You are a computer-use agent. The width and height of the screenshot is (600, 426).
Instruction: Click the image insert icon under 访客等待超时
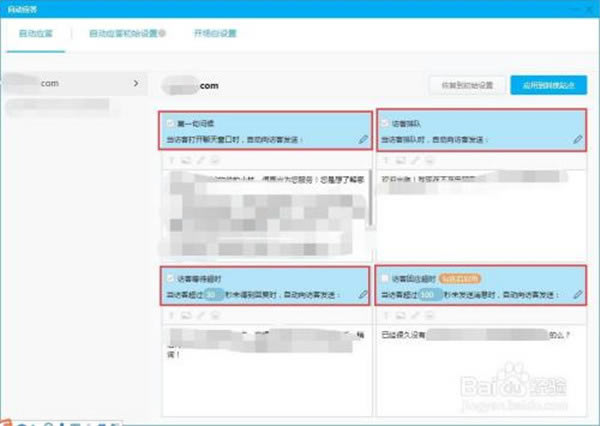(185, 315)
